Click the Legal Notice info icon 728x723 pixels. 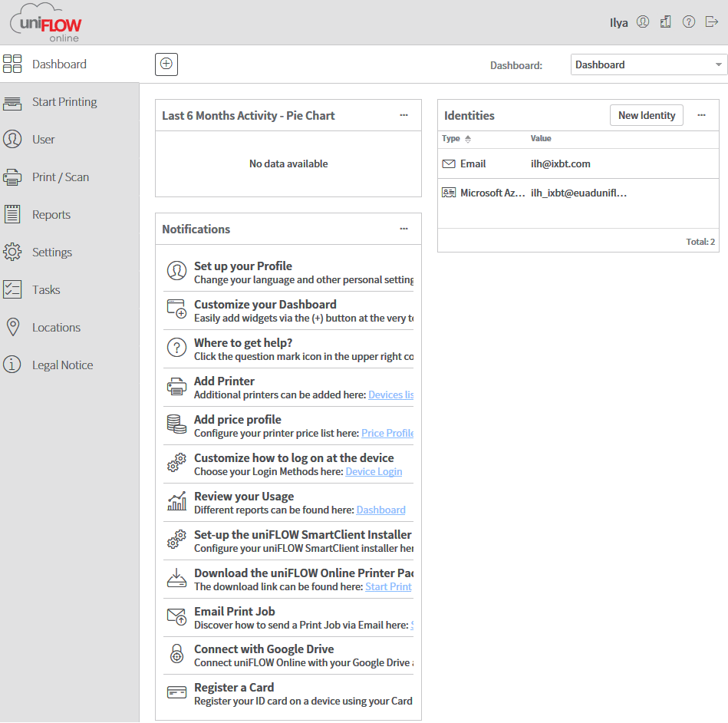click(x=12, y=365)
